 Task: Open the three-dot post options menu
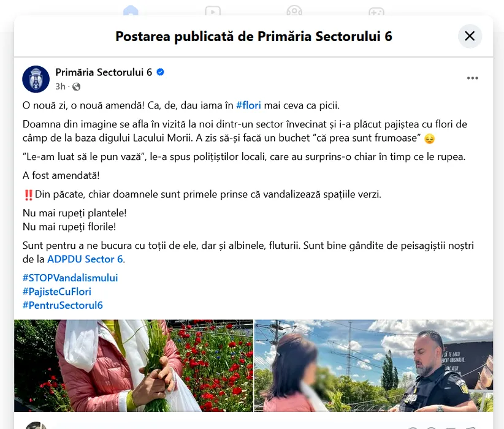pos(473,78)
